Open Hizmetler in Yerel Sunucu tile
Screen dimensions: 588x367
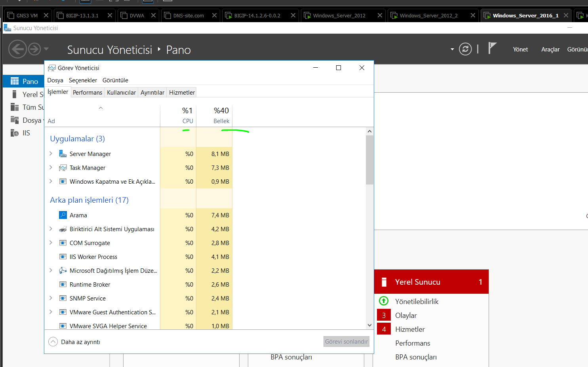pos(410,329)
